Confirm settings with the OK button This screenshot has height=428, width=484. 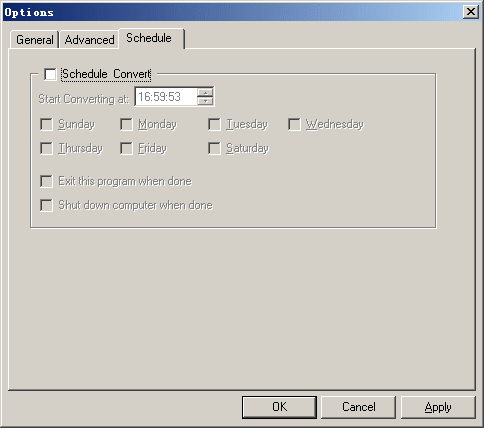pos(279,407)
